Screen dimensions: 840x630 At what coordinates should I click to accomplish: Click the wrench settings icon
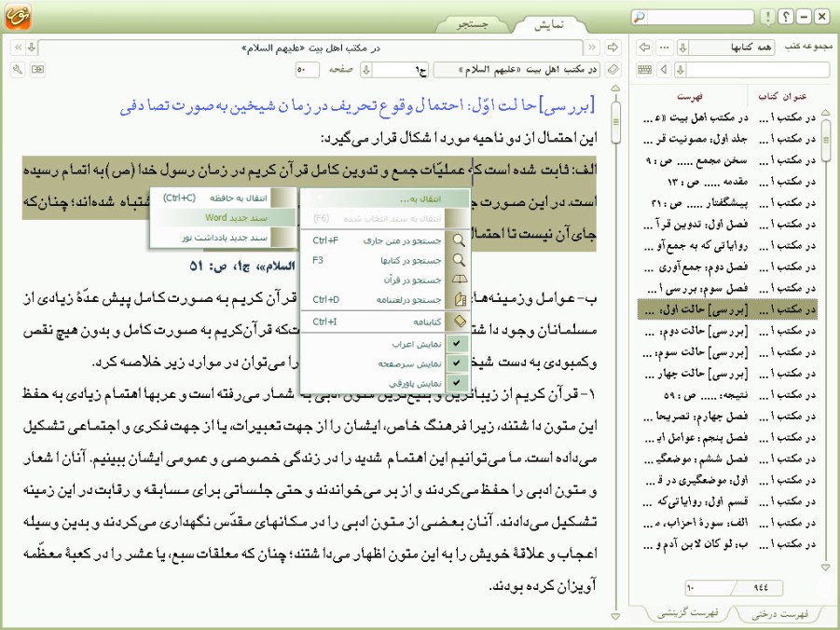[x=18, y=70]
